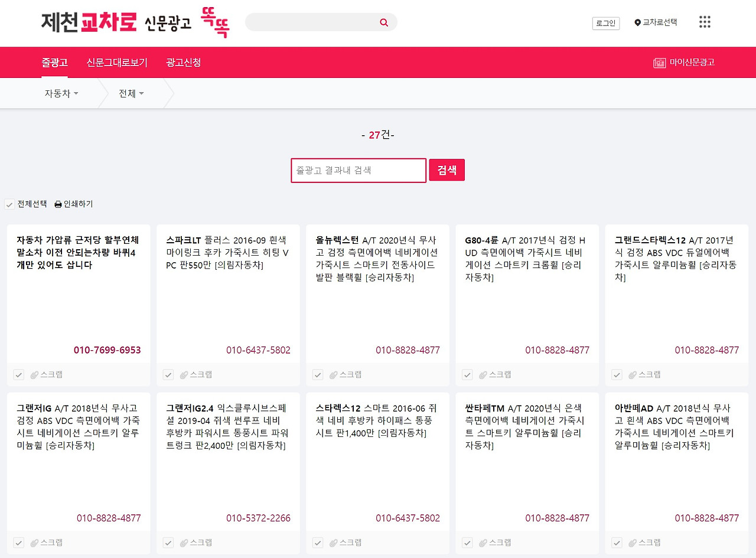The width and height of the screenshot is (756, 558).
Task: Click scrap paperclip on 그랜저IG 2018년식 card
Action: pos(34,543)
